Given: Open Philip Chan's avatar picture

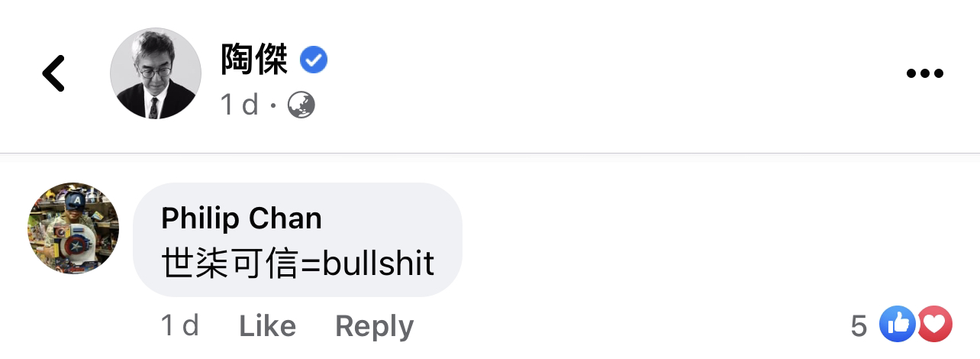Looking at the screenshot, I should 73,228.
